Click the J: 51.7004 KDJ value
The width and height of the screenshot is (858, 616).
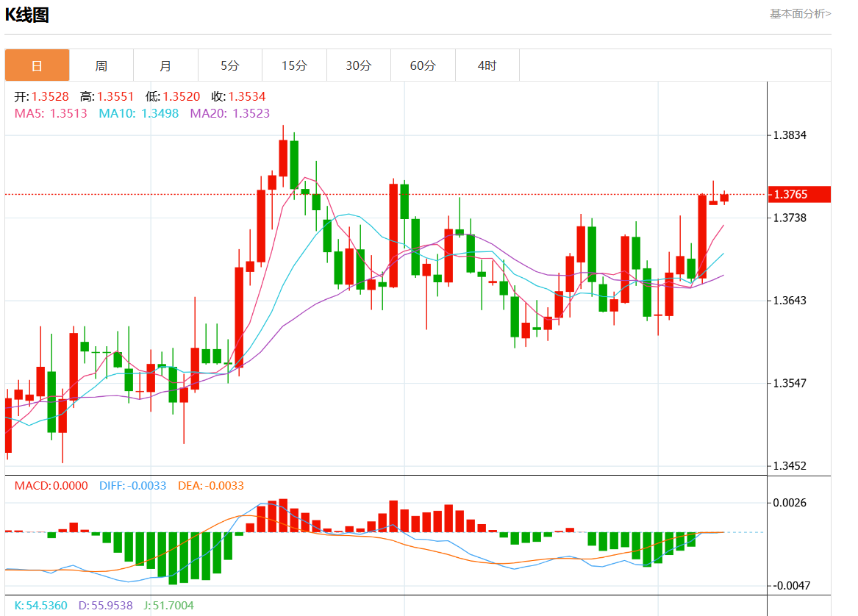click(168, 606)
